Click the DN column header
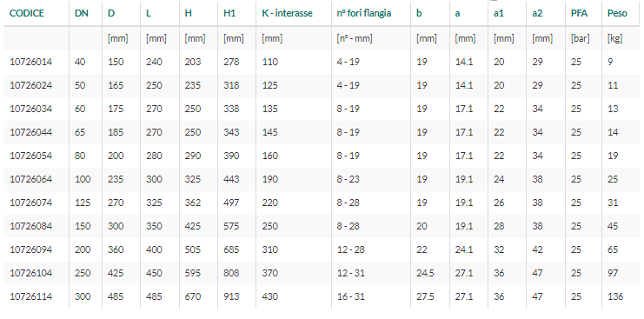This screenshot has width=644, height=319. [82, 13]
